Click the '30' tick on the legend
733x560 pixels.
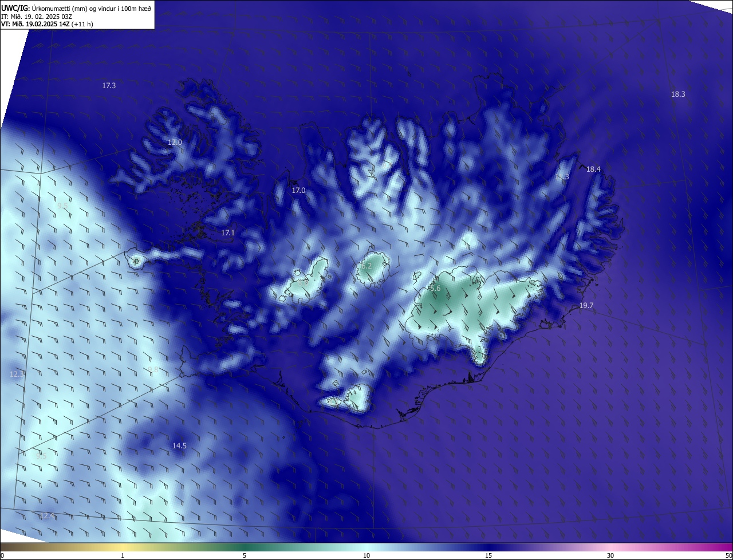click(x=610, y=555)
